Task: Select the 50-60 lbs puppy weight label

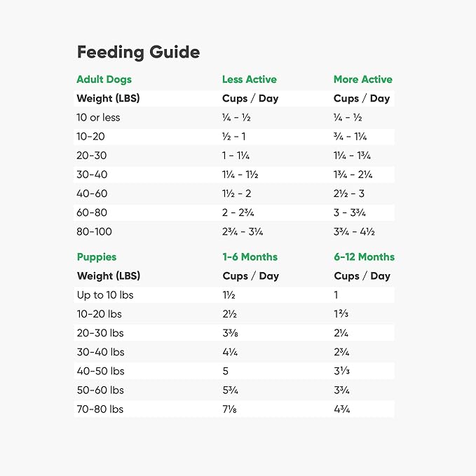Action: click(100, 390)
